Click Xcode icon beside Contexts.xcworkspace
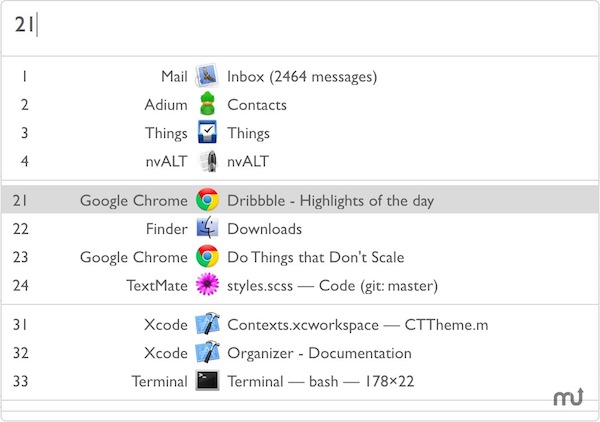 207,324
